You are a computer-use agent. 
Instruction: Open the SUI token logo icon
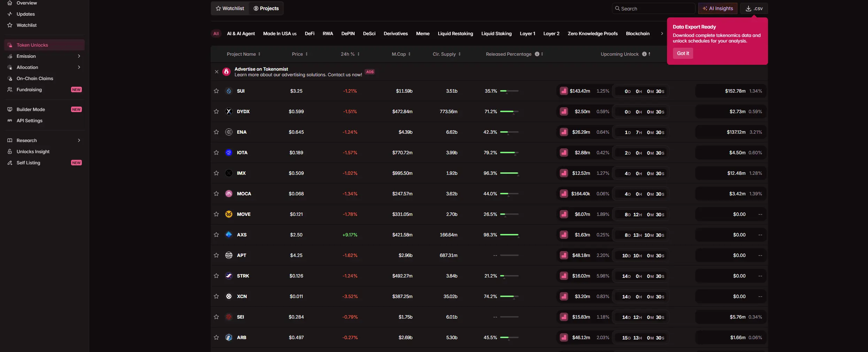point(229,91)
